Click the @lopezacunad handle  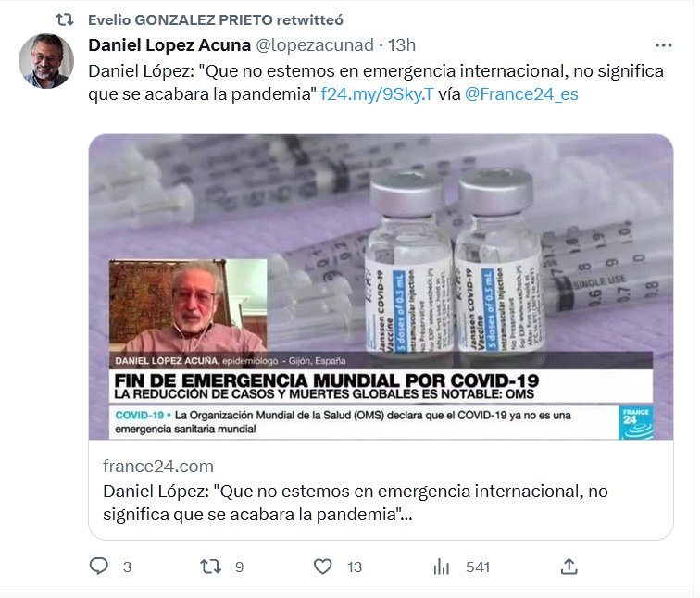point(314,45)
